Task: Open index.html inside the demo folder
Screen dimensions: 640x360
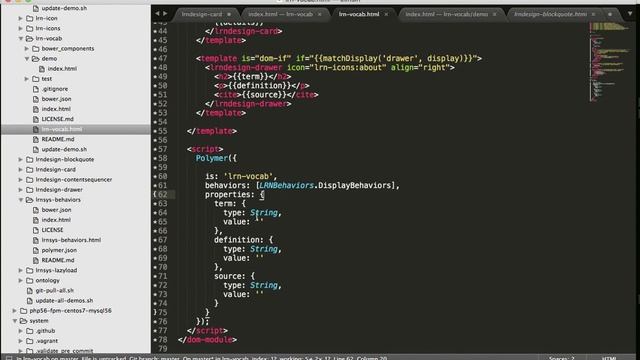Action: (62, 69)
